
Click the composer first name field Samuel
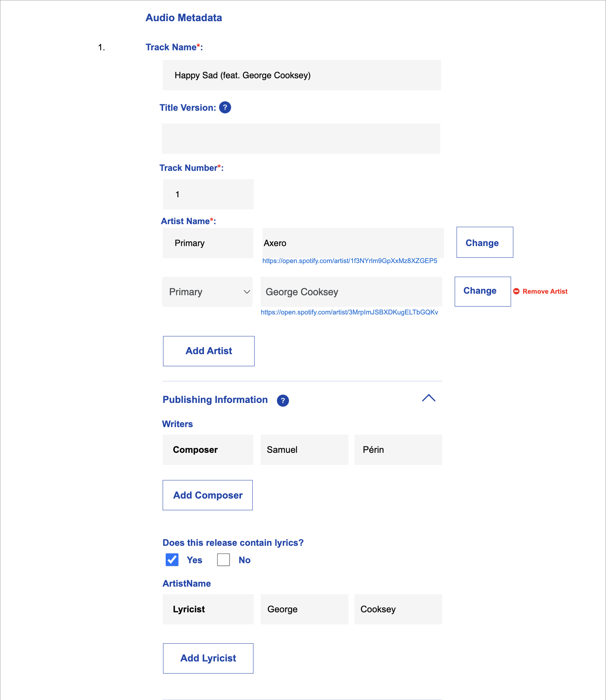[x=304, y=450]
